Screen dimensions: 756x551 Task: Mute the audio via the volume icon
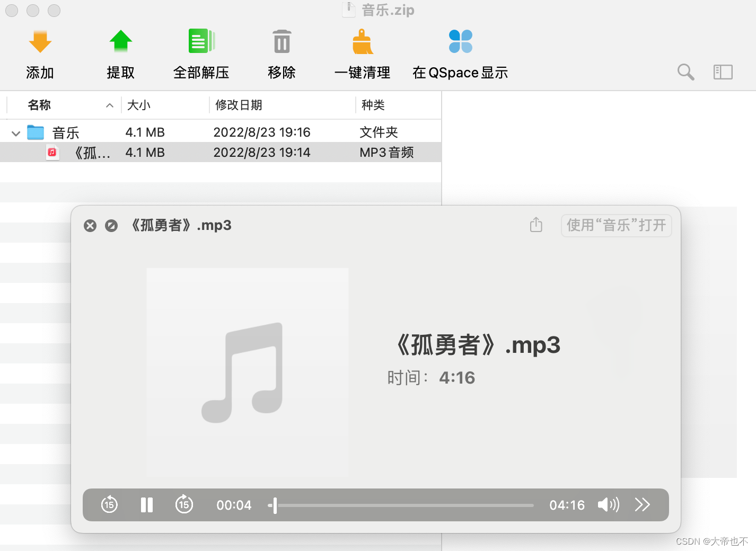(608, 505)
